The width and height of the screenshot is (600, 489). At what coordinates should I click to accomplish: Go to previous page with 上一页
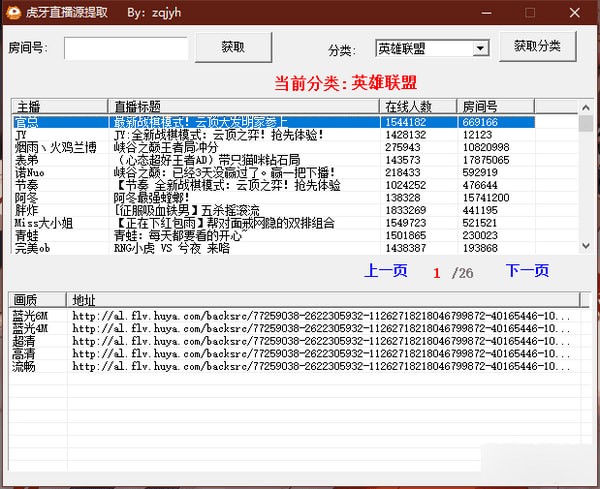click(x=385, y=271)
